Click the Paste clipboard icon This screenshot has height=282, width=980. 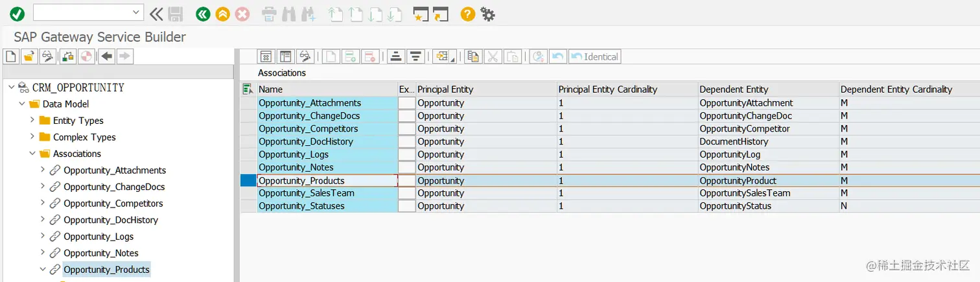pyautogui.click(x=513, y=56)
